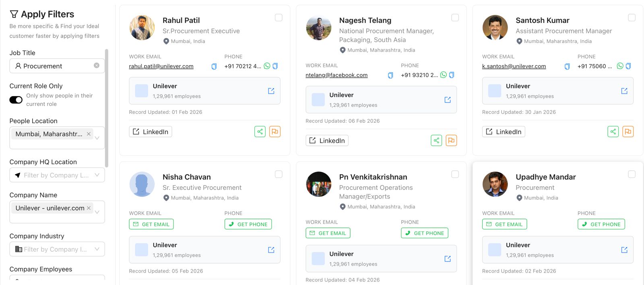Copy Santosh Kumar's work email
The height and width of the screenshot is (285, 644).
(567, 66)
